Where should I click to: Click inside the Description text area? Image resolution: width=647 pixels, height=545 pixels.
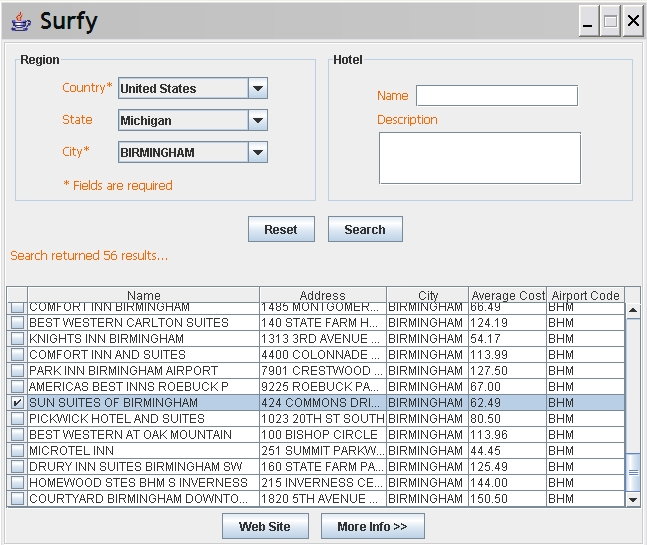click(480, 158)
